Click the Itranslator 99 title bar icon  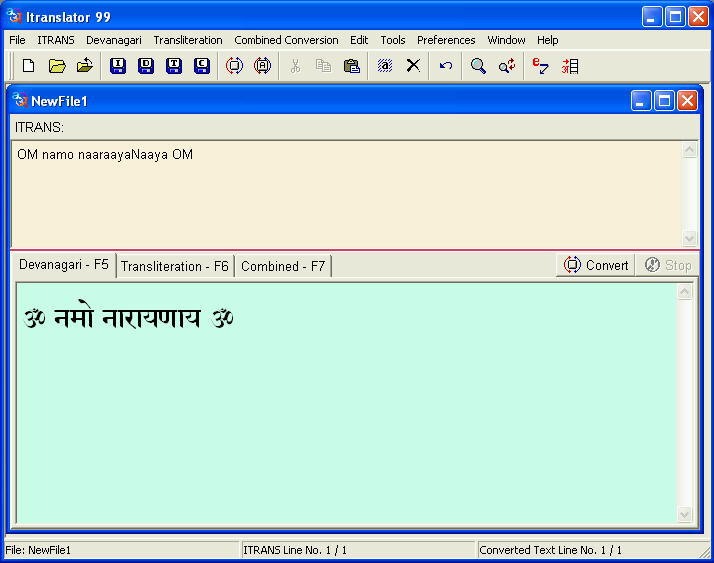pos(15,16)
